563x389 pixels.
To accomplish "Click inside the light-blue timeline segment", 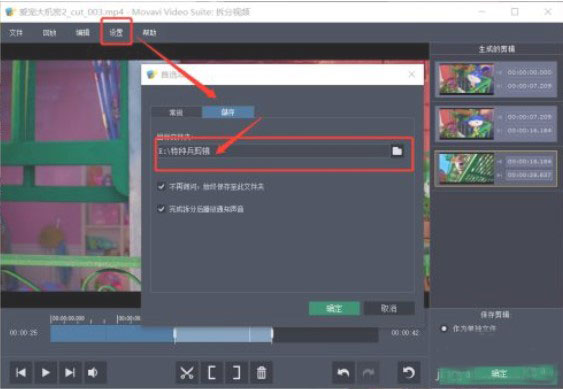I will click(x=223, y=334).
